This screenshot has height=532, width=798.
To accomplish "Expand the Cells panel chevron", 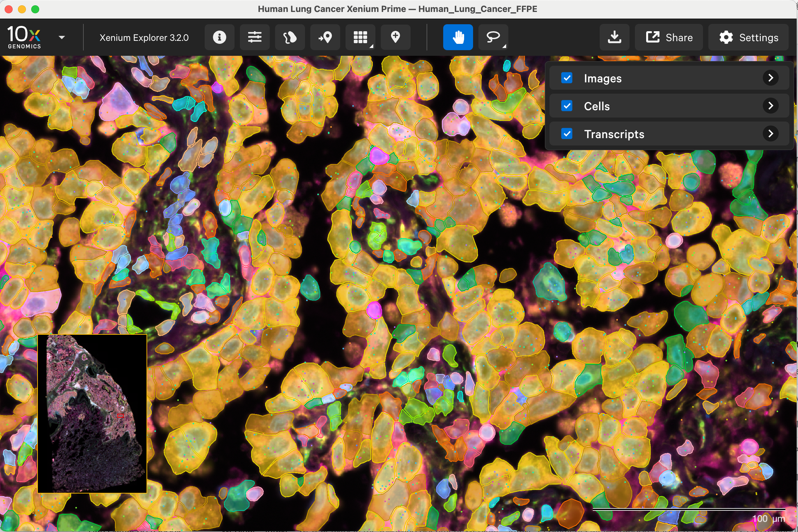I will pos(771,106).
